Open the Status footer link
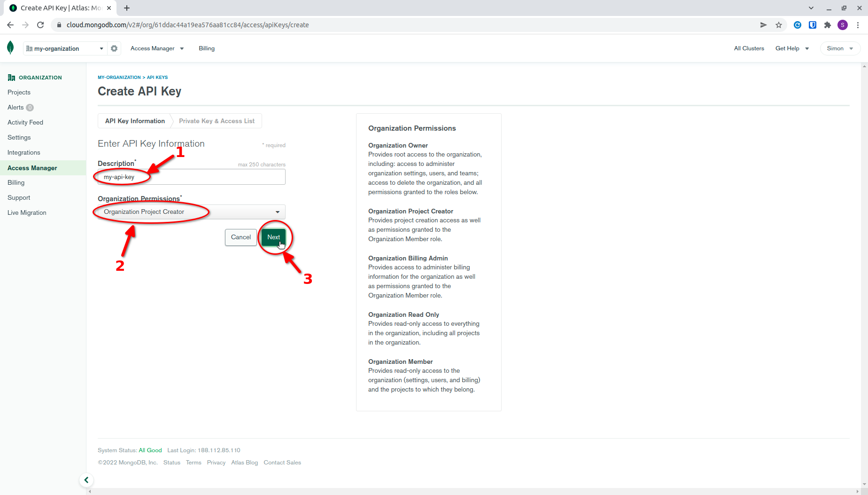Image resolution: width=868 pixels, height=495 pixels. [172, 463]
